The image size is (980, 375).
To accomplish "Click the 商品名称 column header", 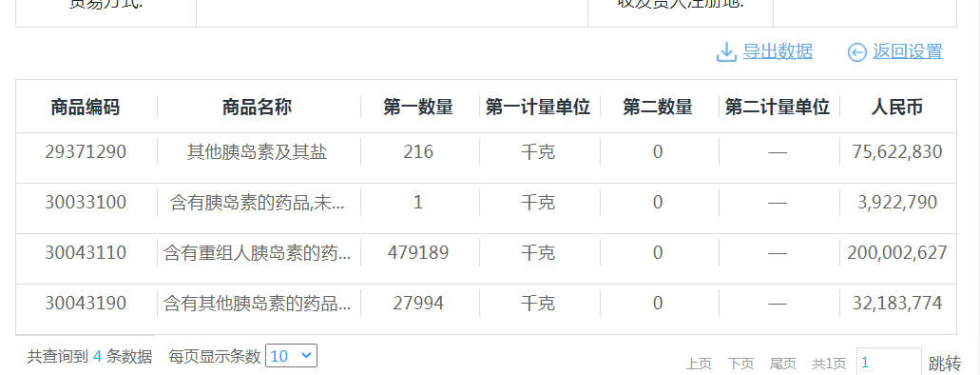I will 257,107.
